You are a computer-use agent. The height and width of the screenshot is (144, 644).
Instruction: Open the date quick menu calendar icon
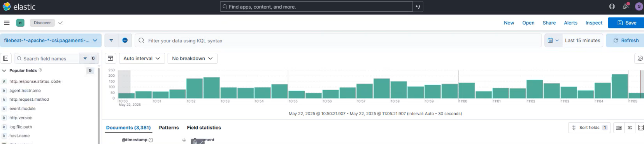click(x=553, y=40)
